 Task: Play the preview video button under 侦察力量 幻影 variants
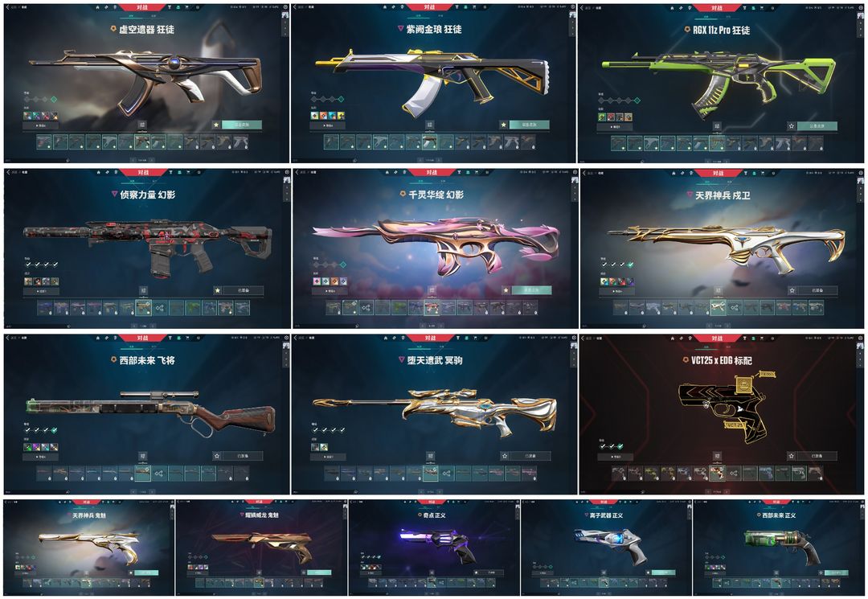(x=42, y=290)
